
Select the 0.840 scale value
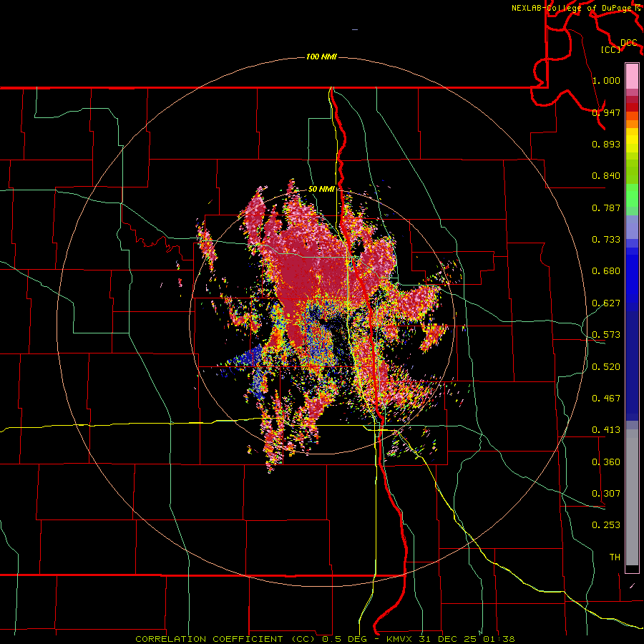click(606, 176)
